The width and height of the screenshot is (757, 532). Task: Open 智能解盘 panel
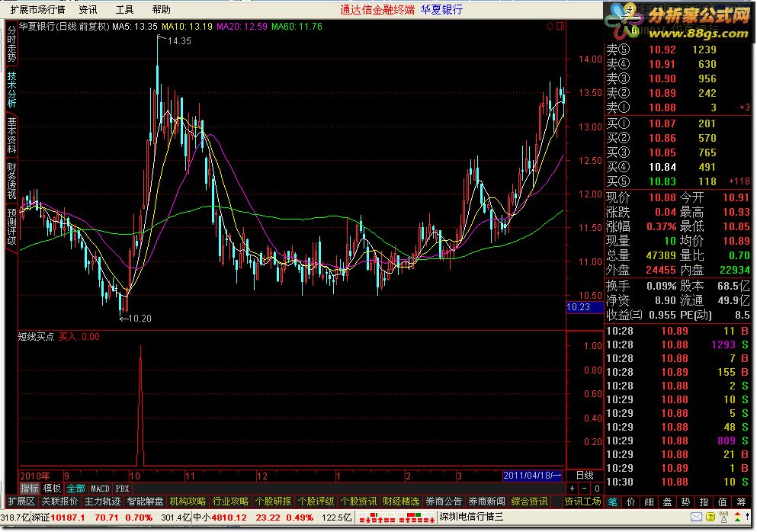145,502
